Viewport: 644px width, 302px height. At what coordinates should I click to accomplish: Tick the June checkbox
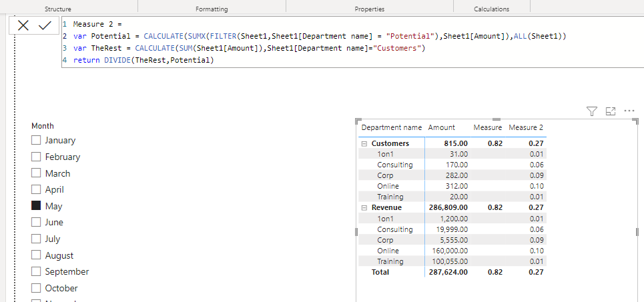pos(36,223)
